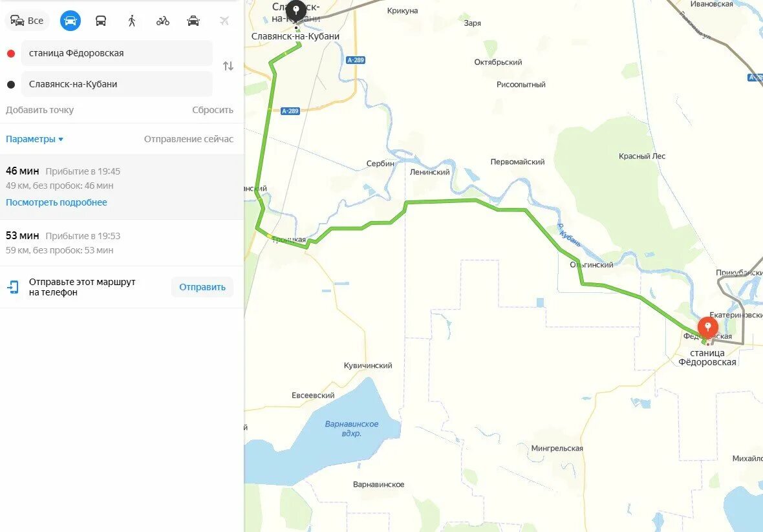Click Сбросить to reset the route
This screenshot has height=532, width=763.
tap(213, 110)
